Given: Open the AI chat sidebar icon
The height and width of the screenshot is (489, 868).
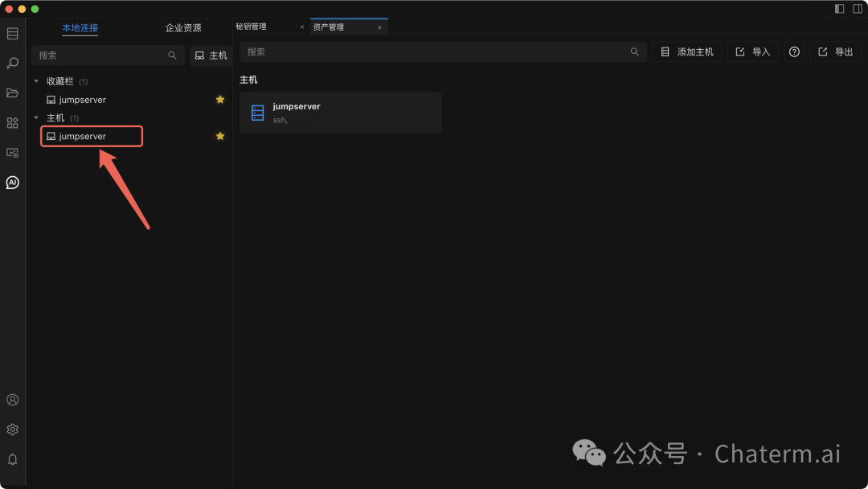Looking at the screenshot, I should click(x=12, y=183).
